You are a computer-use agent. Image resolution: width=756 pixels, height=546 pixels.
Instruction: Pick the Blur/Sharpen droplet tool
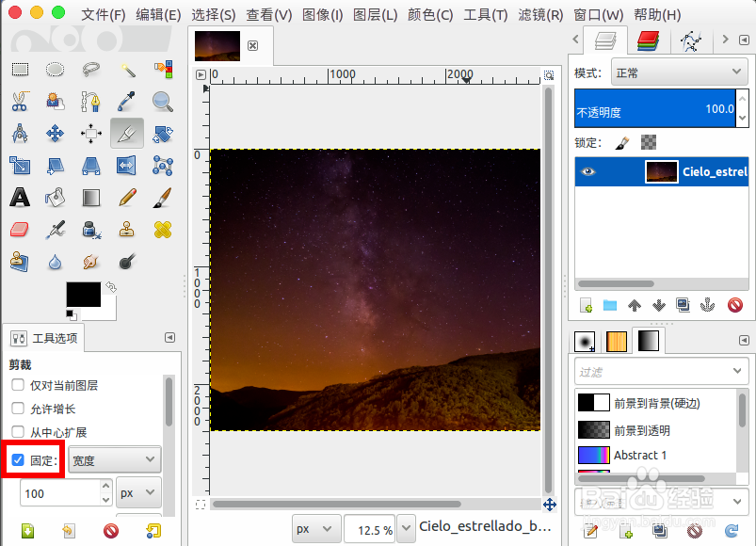point(55,262)
